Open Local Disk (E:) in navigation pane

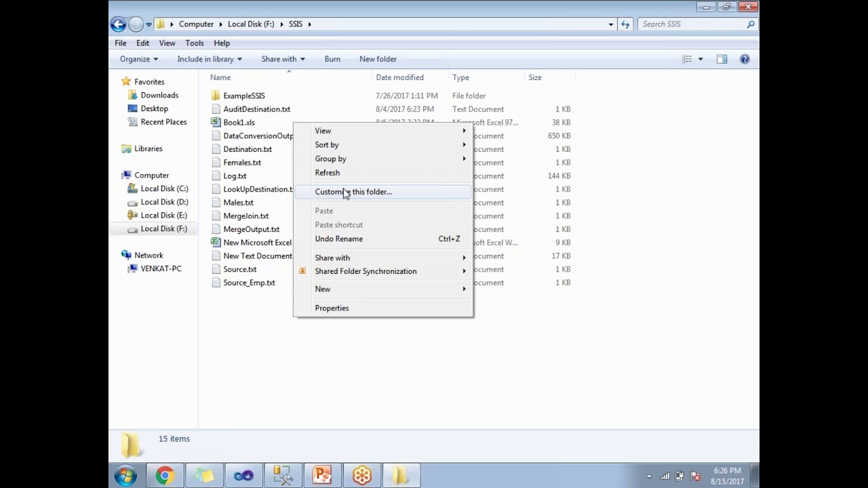tap(163, 216)
